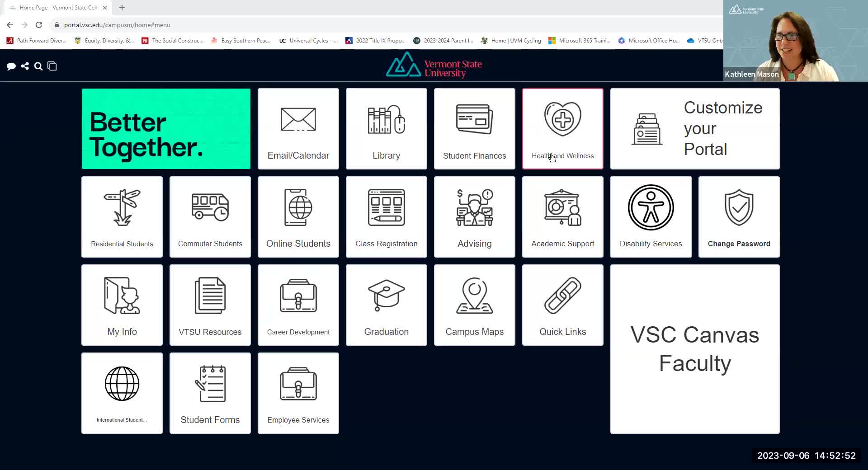Image resolution: width=868 pixels, height=470 pixels.
Task: Open the chat bubble icon in header
Action: (11, 66)
